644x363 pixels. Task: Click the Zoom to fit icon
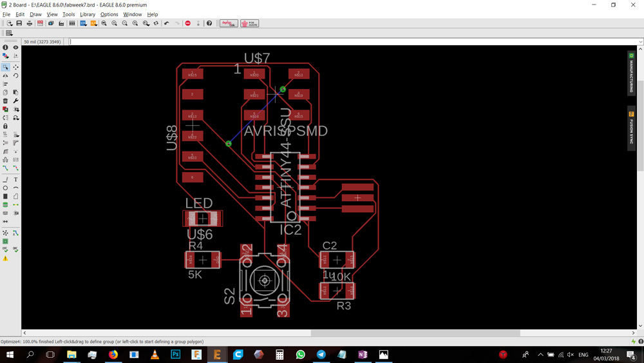pos(104,23)
